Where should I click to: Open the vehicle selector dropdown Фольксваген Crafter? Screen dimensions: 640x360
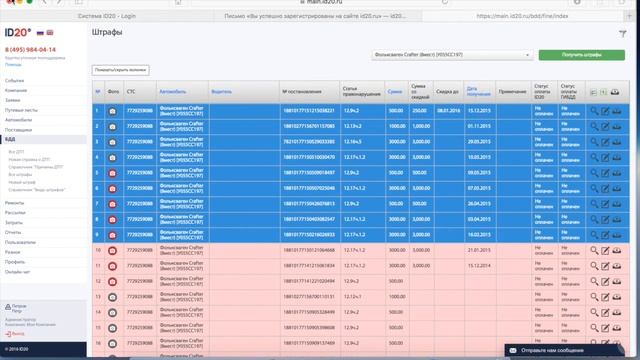click(x=452, y=55)
